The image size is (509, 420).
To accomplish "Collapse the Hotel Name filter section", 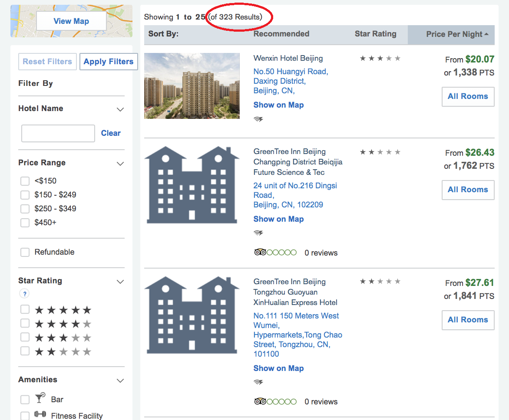I will tap(120, 109).
